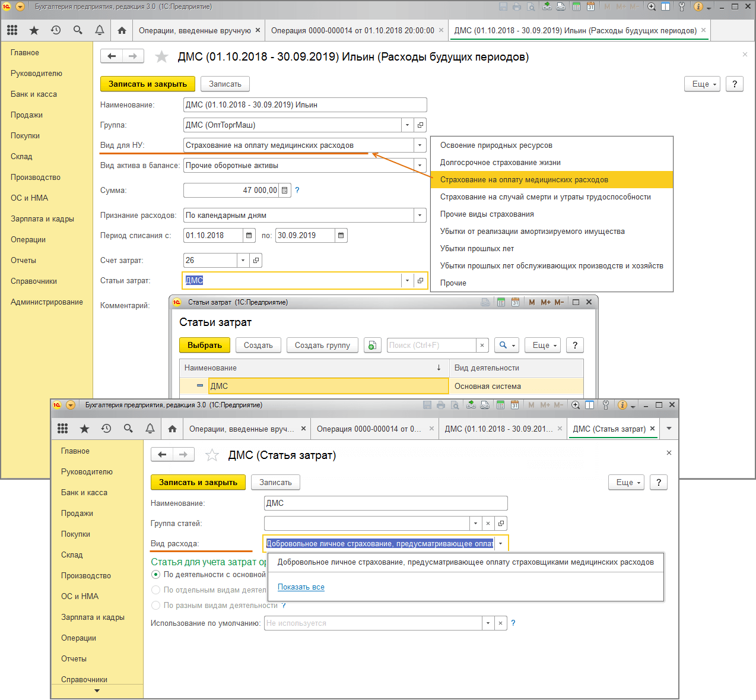Expand Группа статей dropdown in front window

coord(475,524)
